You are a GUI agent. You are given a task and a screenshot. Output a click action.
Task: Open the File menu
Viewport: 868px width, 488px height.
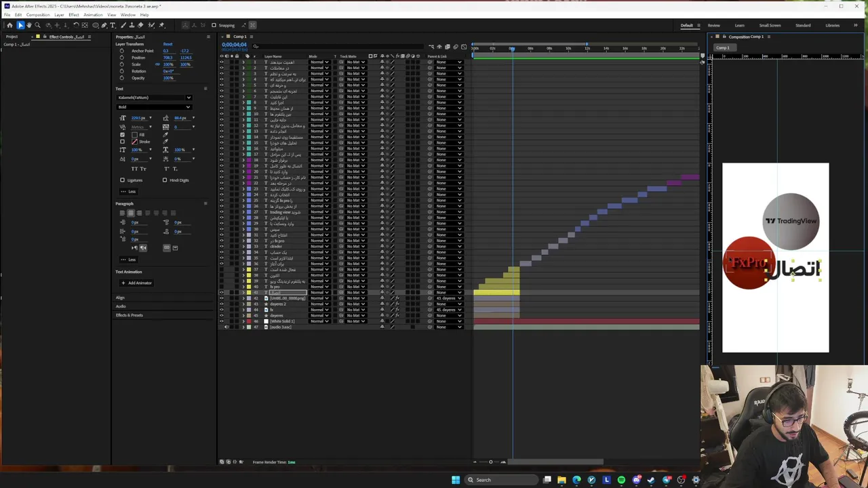click(7, 15)
